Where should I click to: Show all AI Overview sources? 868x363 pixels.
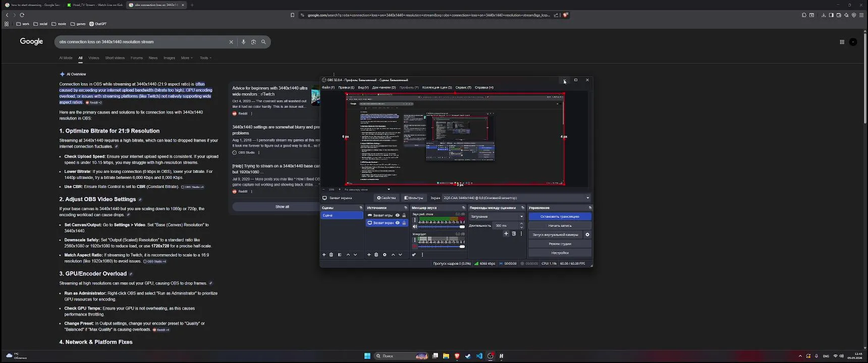coord(282,207)
